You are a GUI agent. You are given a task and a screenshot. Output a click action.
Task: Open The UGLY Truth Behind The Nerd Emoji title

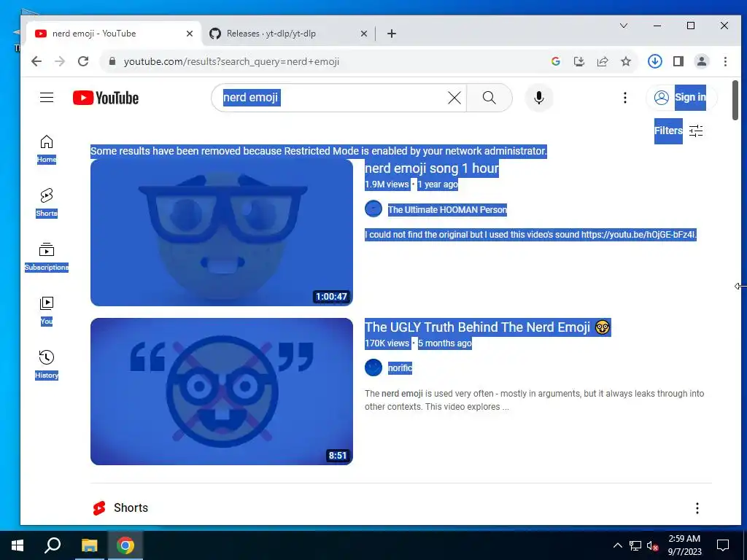[x=487, y=327]
